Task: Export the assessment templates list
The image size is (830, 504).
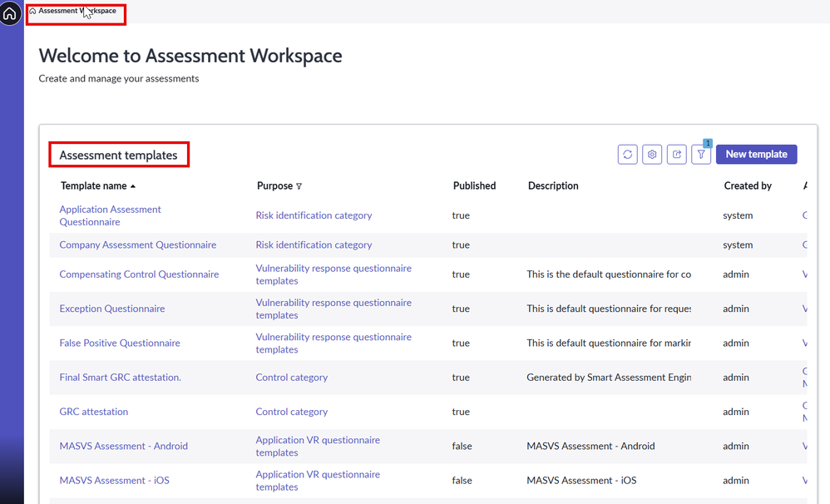Action: pyautogui.click(x=677, y=154)
